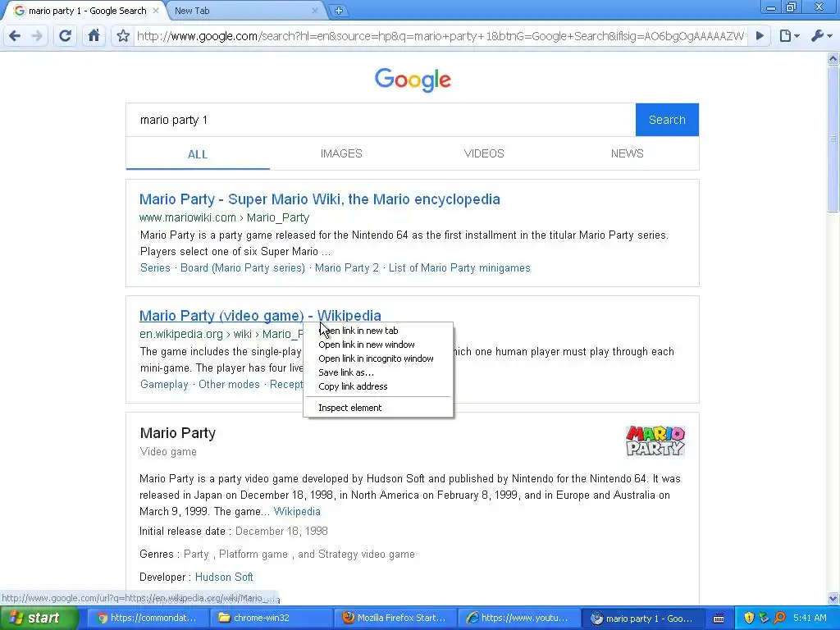Screen dimensions: 840x630
Task: Open List of Mario Party minigames link
Action: pos(459,268)
